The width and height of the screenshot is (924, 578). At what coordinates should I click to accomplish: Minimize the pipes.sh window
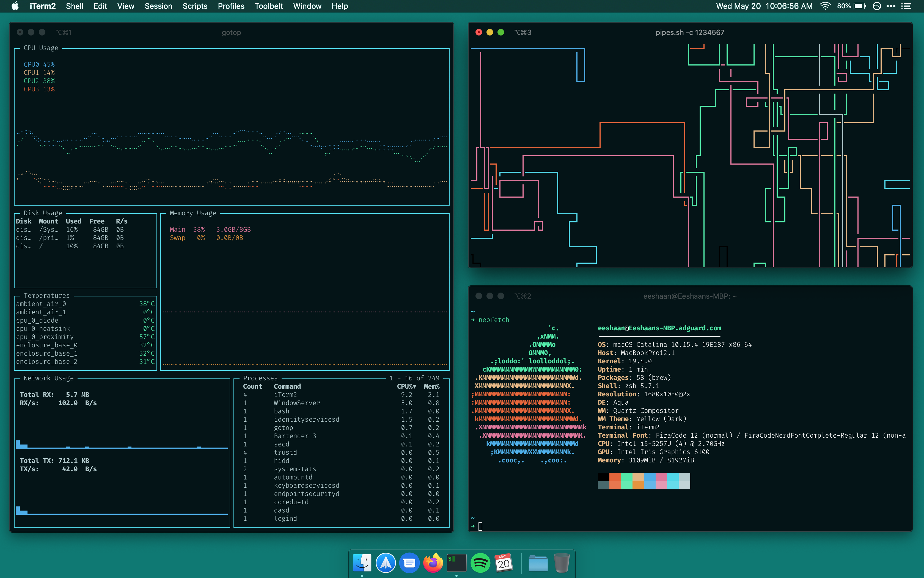coord(490,32)
